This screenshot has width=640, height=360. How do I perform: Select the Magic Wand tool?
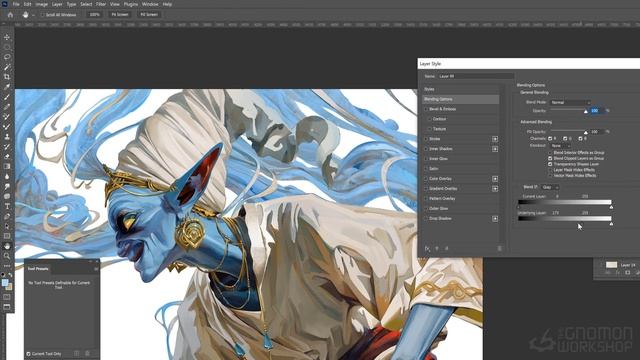pyautogui.click(x=7, y=67)
